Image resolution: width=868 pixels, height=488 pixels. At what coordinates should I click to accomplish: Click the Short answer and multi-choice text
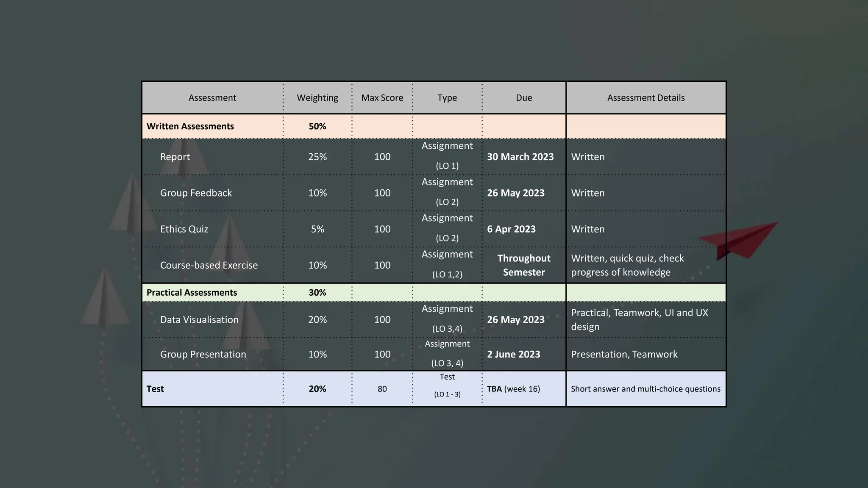pyautogui.click(x=645, y=389)
